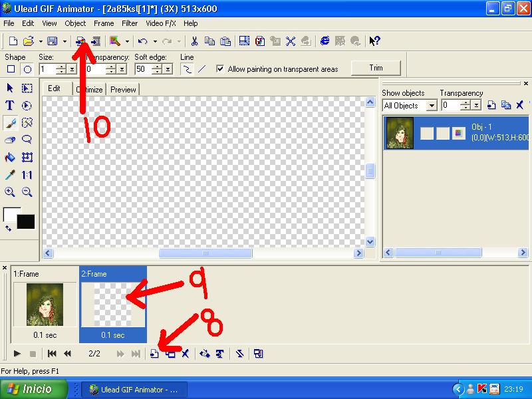The image size is (532, 399).
Task: Click the Delete Frame X icon
Action: (186, 354)
